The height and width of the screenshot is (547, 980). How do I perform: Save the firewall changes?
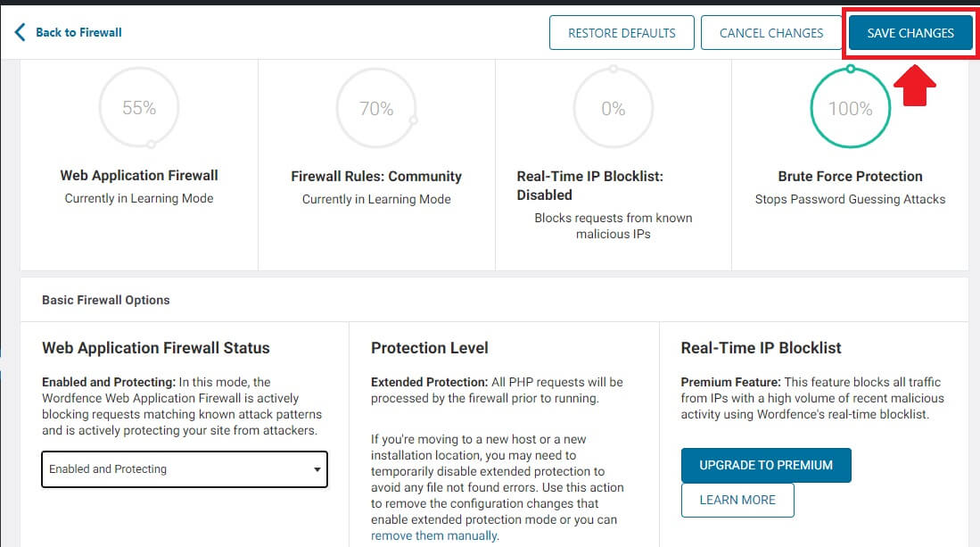[910, 32]
